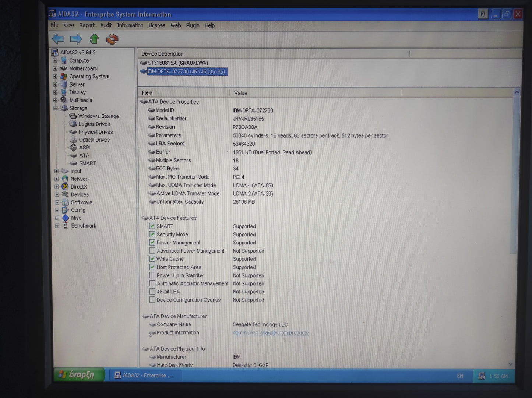Collapse the Storage tree node
Viewport: 532px width, 398px height.
tap(56, 108)
